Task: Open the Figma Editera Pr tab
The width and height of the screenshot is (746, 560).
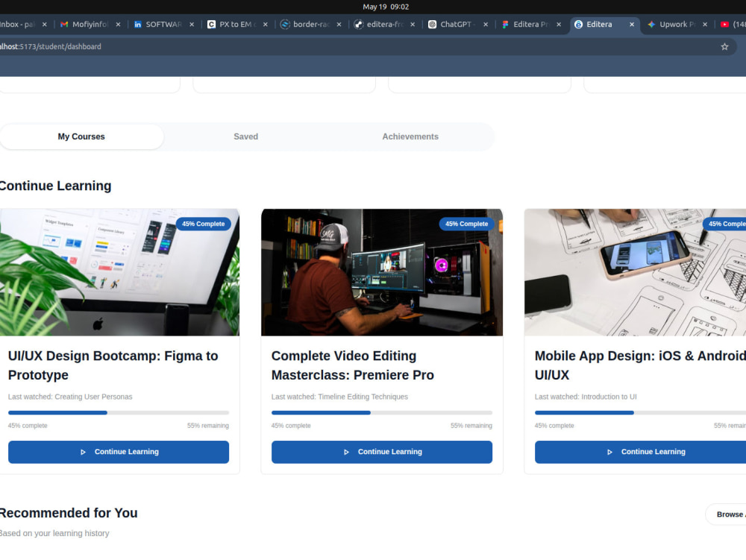Action: [x=531, y=25]
